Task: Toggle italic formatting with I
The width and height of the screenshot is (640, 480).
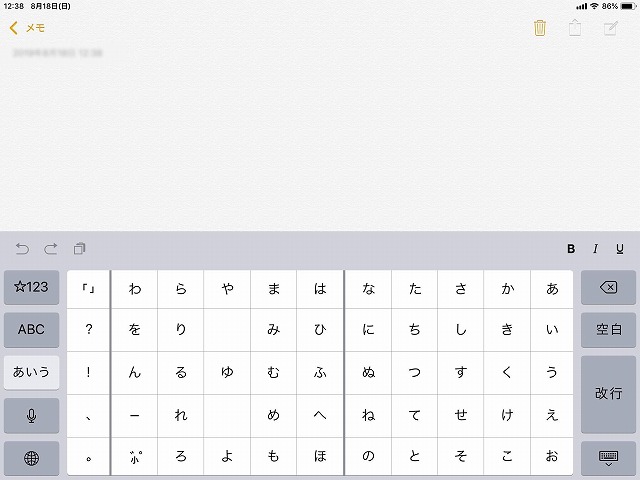Action: coord(596,249)
